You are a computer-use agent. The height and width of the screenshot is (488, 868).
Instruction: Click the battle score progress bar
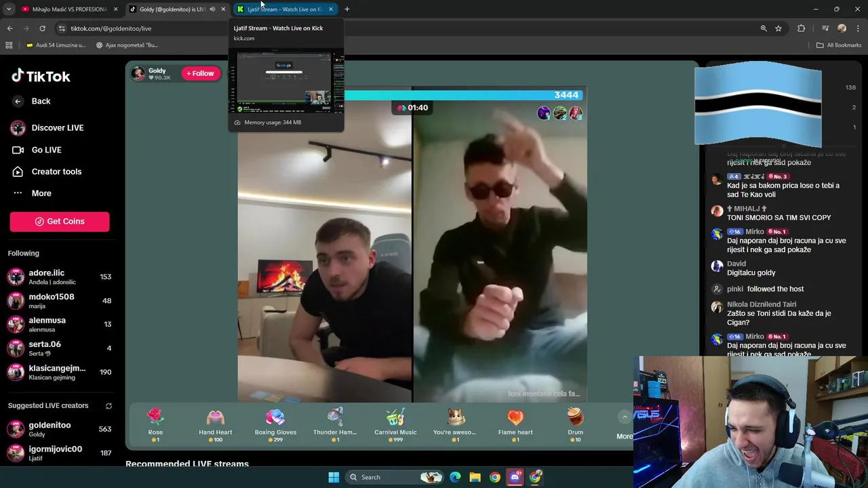(x=465, y=95)
